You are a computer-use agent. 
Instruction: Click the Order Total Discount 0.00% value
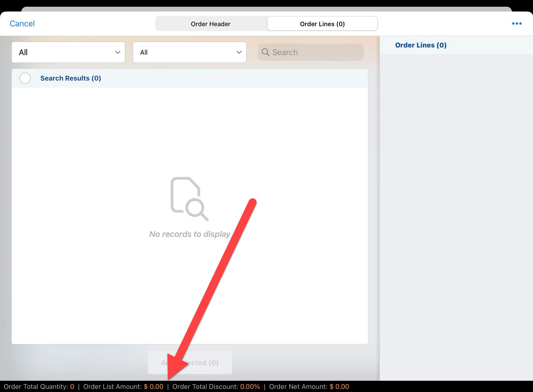250,386
